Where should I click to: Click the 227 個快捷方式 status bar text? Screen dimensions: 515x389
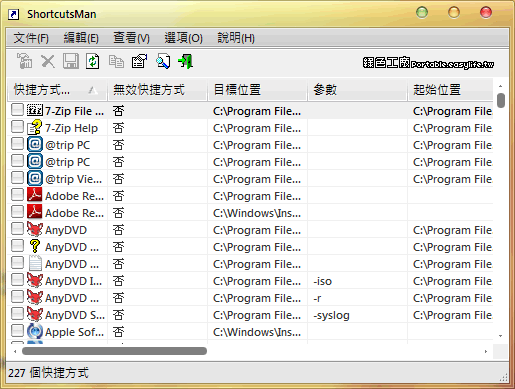point(48,373)
